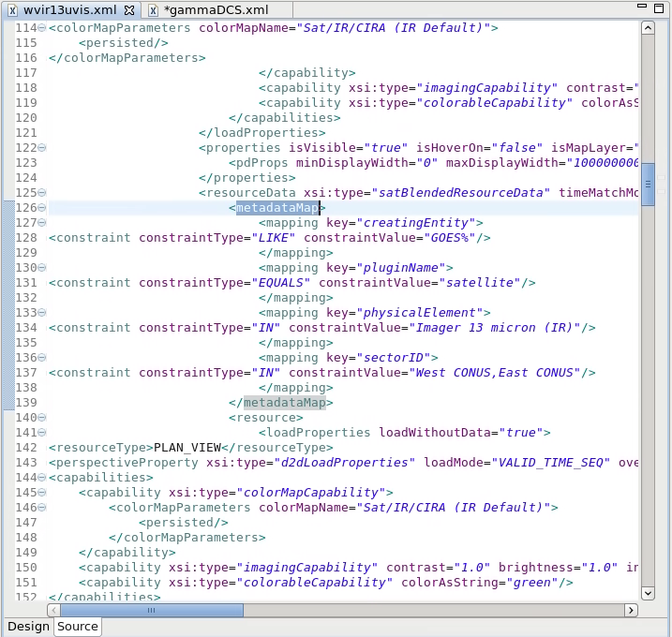Click persisted tag on line 115
The height and width of the screenshot is (637, 672).
click(x=124, y=43)
